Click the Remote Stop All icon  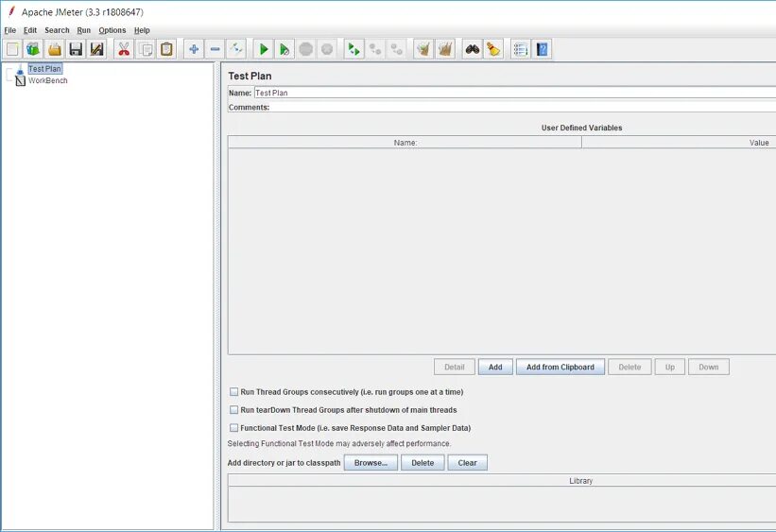(375, 49)
